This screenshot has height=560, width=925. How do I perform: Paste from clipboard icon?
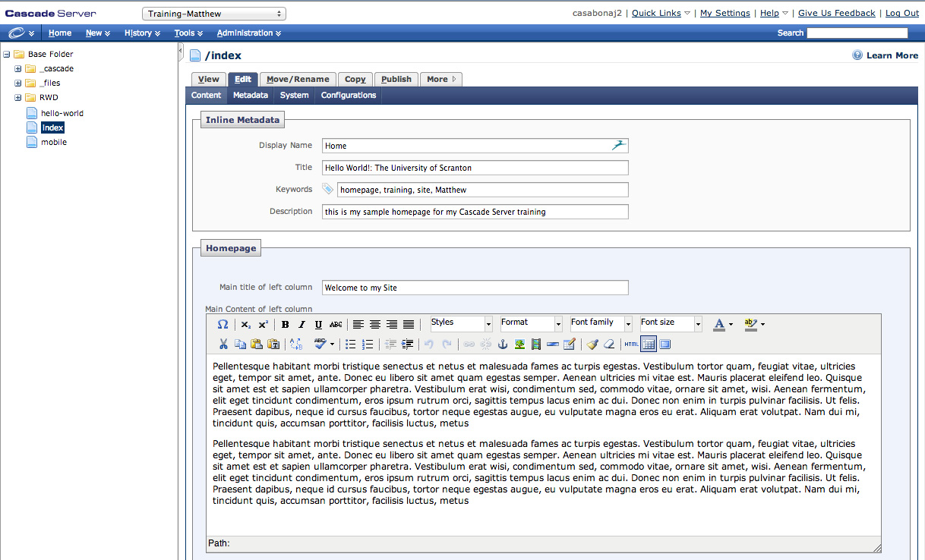(257, 344)
